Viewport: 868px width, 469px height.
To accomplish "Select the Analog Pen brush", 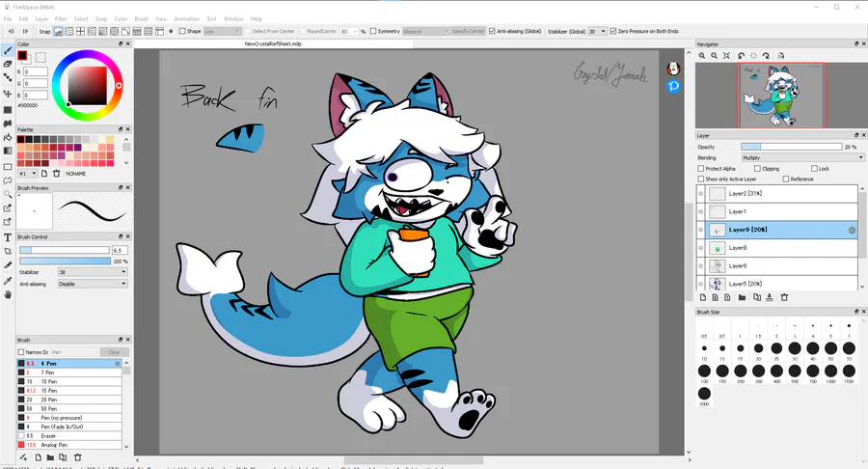I will 69,445.
